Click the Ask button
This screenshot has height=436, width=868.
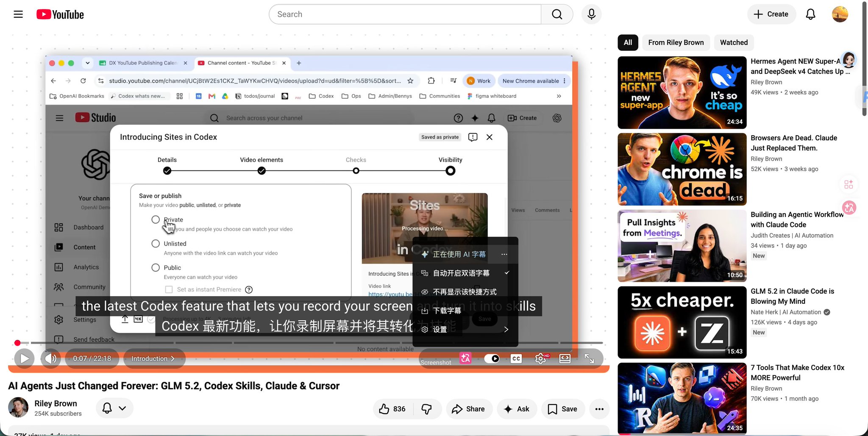(517, 409)
